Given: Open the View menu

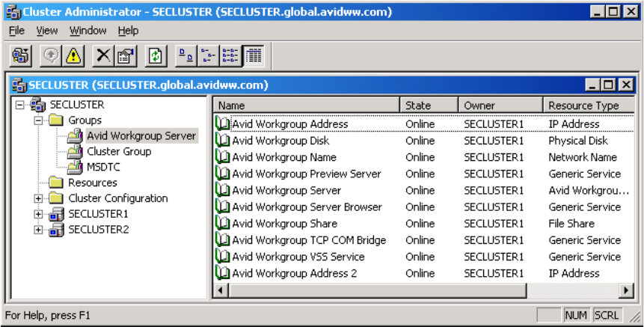Looking at the screenshot, I should point(47,31).
